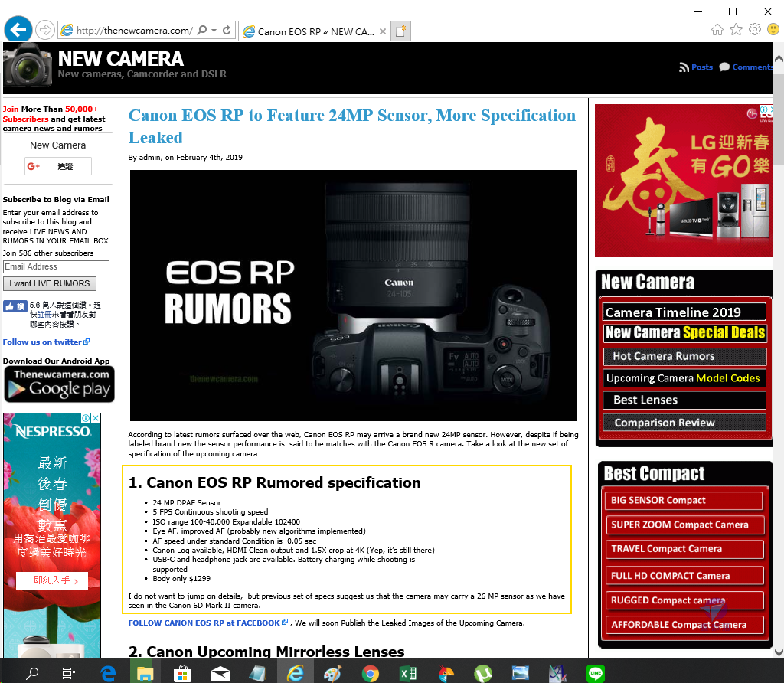
Task: Switch to Internet Explorer taskbar icon
Action: click(295, 673)
